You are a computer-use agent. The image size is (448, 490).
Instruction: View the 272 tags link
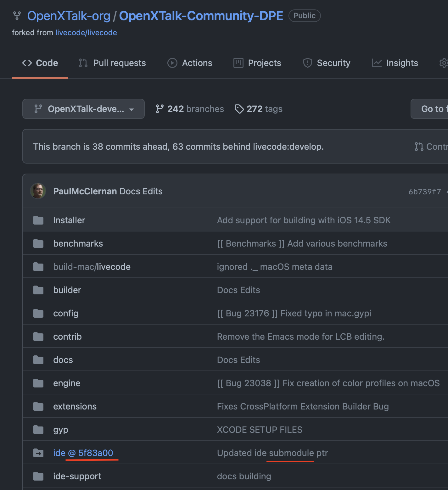(x=259, y=109)
